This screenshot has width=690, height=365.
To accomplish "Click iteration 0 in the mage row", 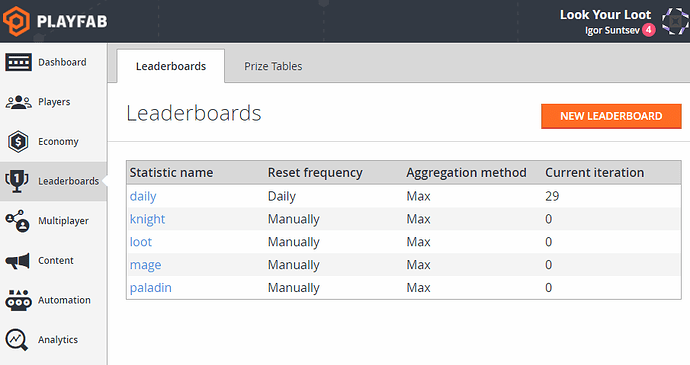I will 548,265.
